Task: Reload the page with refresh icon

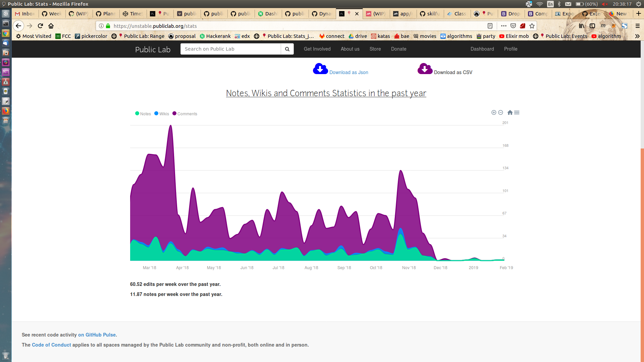Action: pyautogui.click(x=40, y=26)
